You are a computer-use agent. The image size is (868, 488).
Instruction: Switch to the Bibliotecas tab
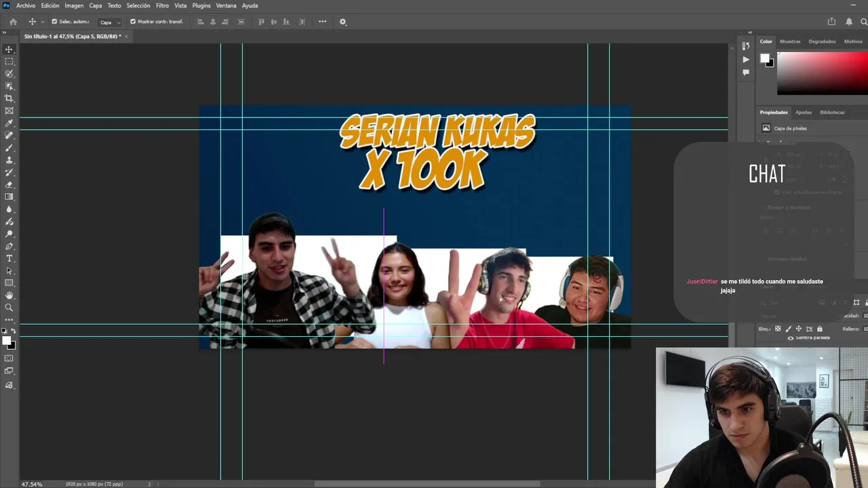[832, 113]
